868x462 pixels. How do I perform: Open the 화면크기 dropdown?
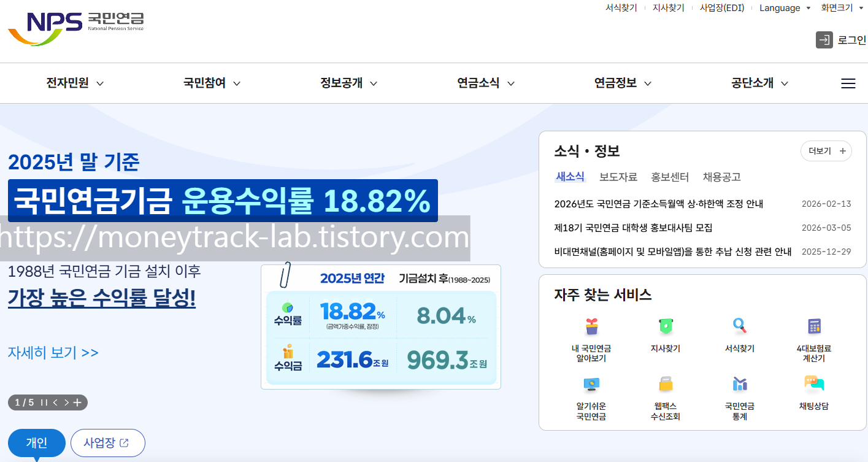[842, 8]
